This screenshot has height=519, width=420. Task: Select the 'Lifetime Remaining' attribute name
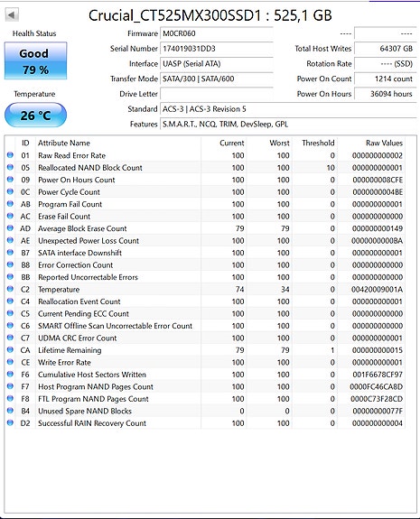tap(70, 350)
